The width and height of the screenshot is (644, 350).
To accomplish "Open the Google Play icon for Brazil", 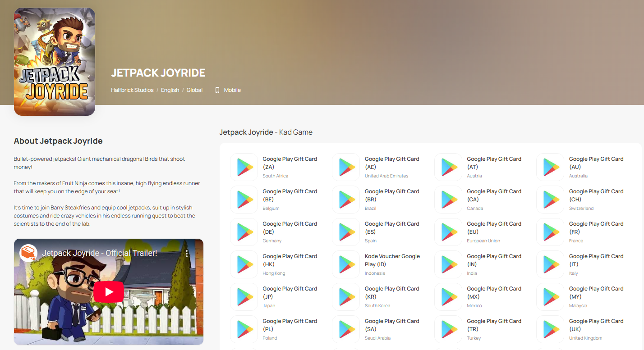I will (346, 200).
